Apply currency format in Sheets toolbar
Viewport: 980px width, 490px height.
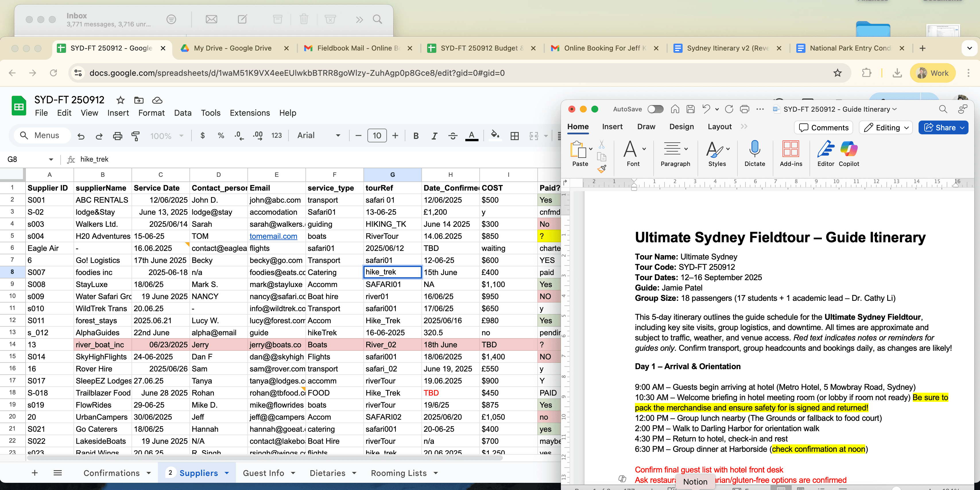coord(202,135)
